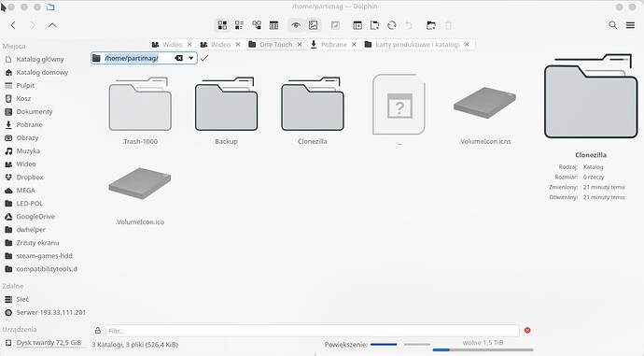
Task: Select the Clonezilla folder in file view
Action: [x=313, y=110]
